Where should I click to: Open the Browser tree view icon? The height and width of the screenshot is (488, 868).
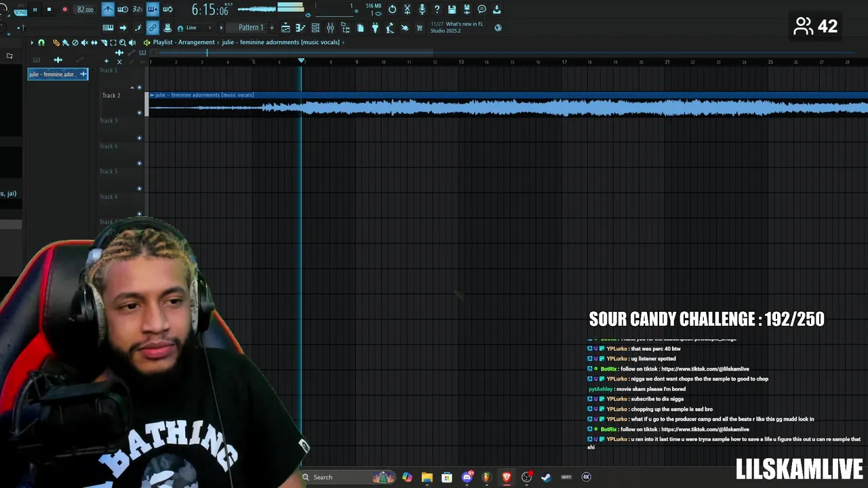[x=345, y=28]
